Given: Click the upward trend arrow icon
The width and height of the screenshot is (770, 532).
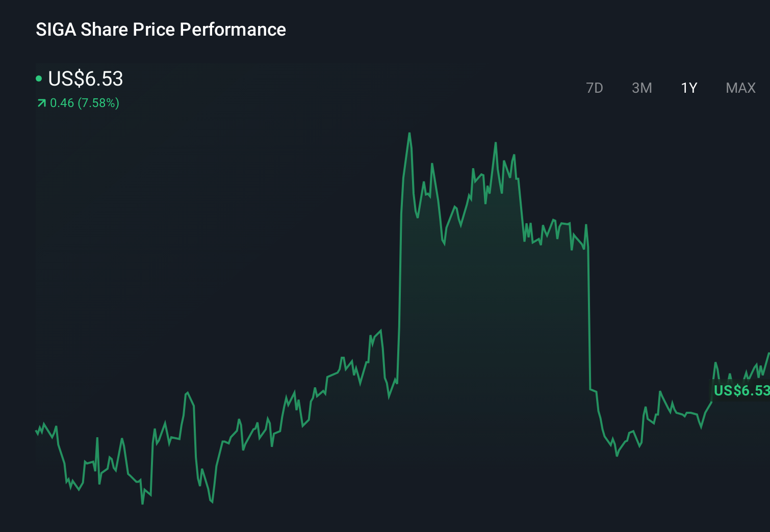Looking at the screenshot, I should click(x=41, y=103).
